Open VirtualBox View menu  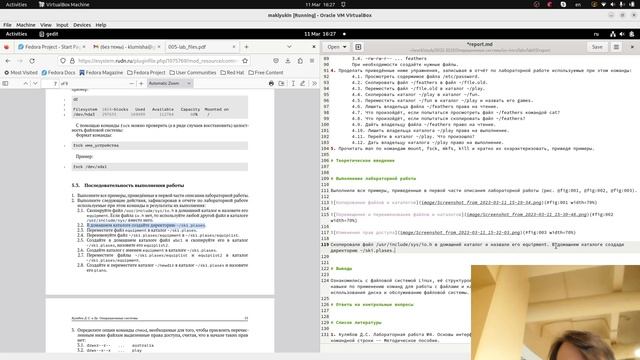pos(46,25)
